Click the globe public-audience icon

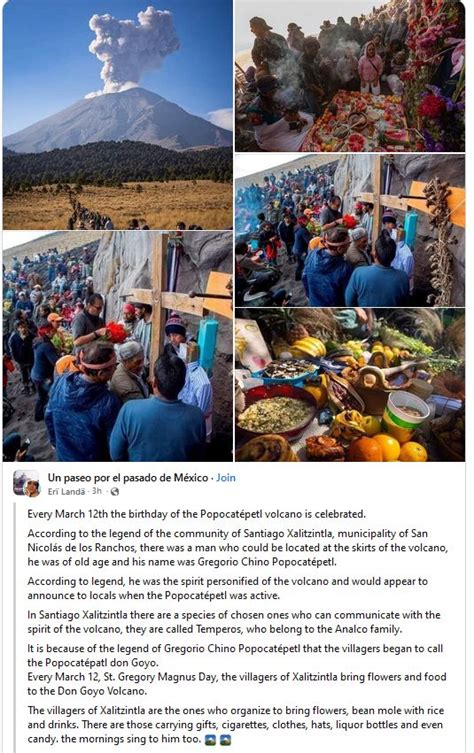coord(114,491)
